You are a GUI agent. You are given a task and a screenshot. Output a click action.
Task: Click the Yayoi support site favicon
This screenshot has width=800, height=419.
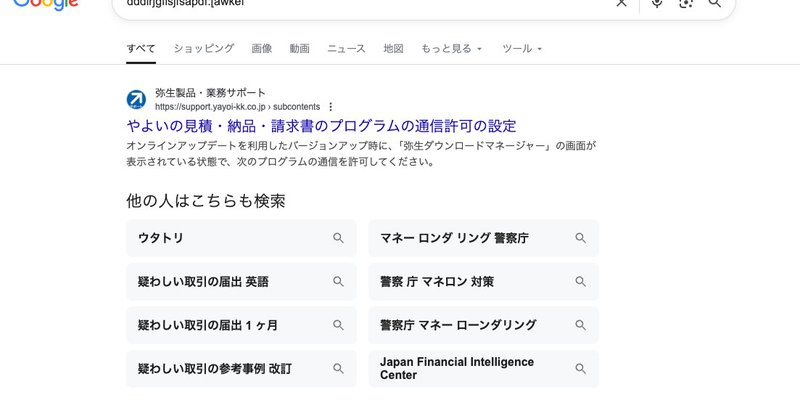coord(136,100)
